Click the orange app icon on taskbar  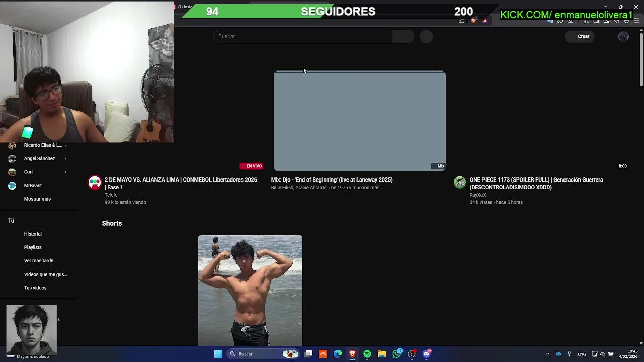pyautogui.click(x=323, y=354)
